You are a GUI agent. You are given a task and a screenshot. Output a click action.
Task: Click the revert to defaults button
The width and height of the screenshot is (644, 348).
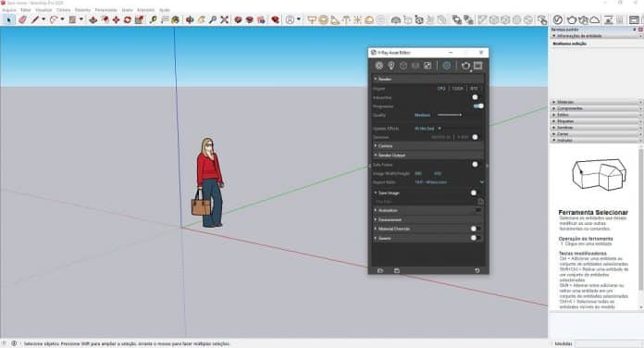pyautogui.click(x=477, y=271)
